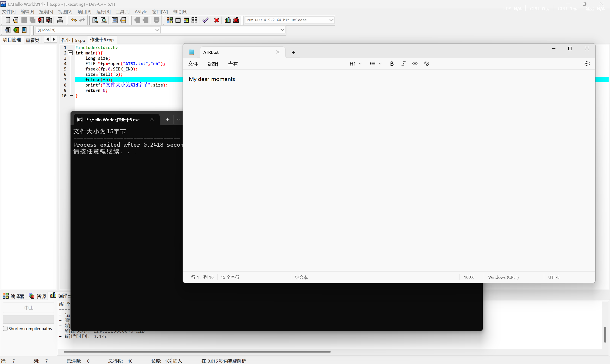610x364 pixels.
Task: Switch to the 作业十5.cpp tab
Action: click(73, 40)
